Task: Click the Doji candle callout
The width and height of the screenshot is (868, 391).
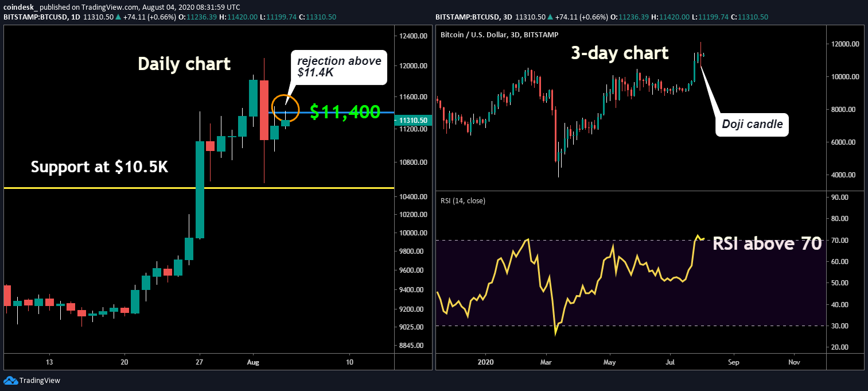Action: 752,124
